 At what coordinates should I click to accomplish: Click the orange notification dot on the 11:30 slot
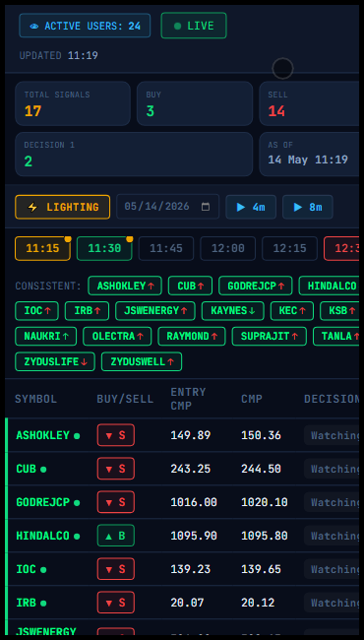130,239
